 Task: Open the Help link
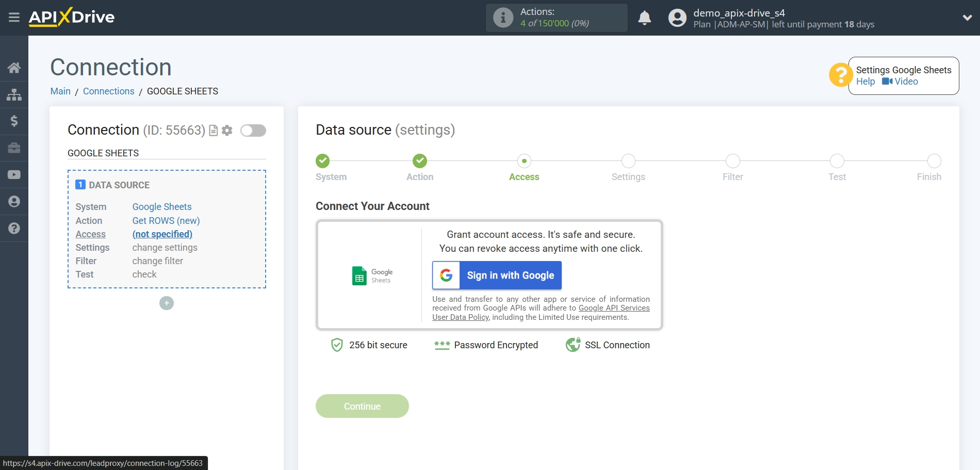click(865, 82)
